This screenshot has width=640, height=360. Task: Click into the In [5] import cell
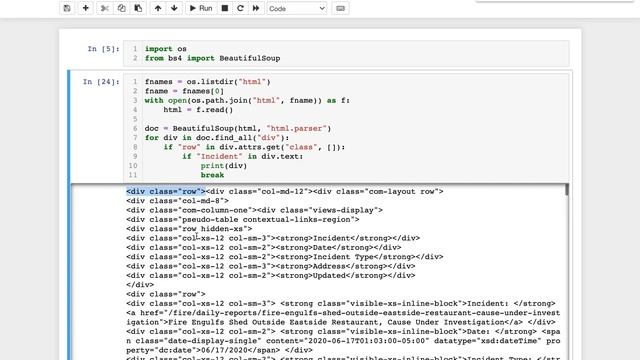click(x=346, y=53)
